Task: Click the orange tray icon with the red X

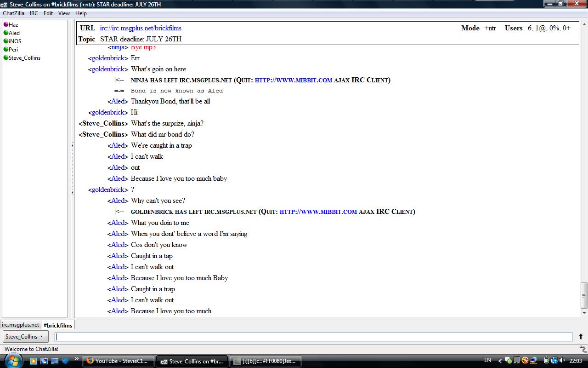Action: pos(525,361)
